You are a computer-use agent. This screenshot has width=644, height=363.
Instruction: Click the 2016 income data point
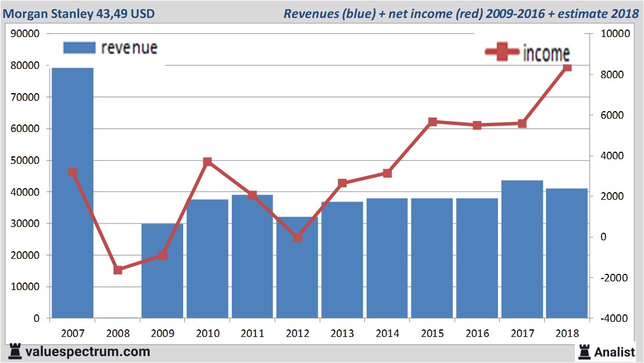click(477, 126)
